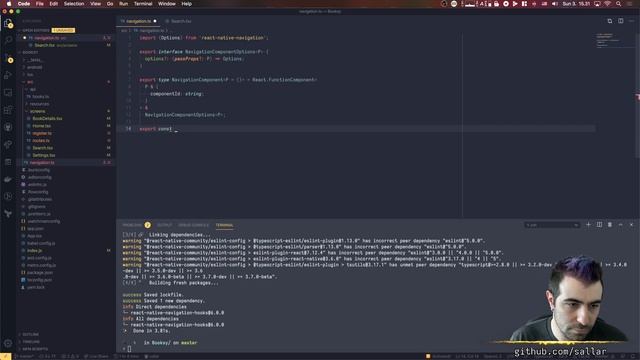Open the Search view in activity bar
640x360 pixels.
point(8,40)
